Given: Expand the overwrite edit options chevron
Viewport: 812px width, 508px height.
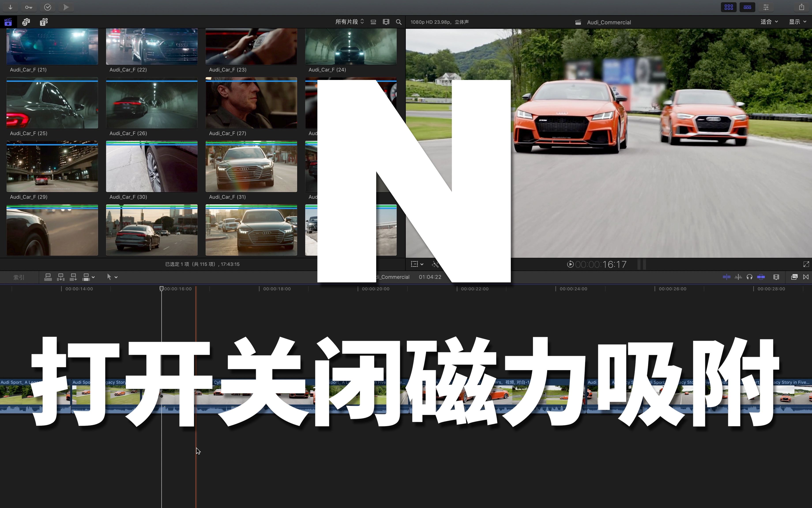Looking at the screenshot, I should [x=93, y=277].
